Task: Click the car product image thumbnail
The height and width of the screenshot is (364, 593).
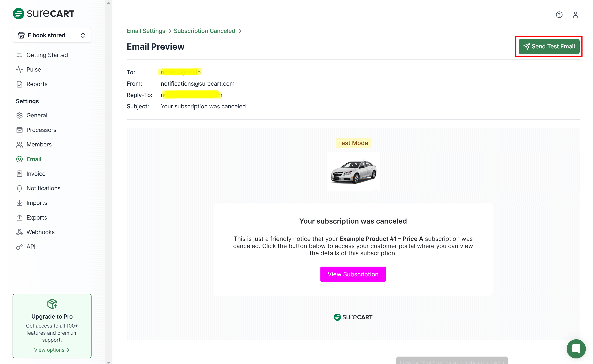Action: [x=353, y=171]
